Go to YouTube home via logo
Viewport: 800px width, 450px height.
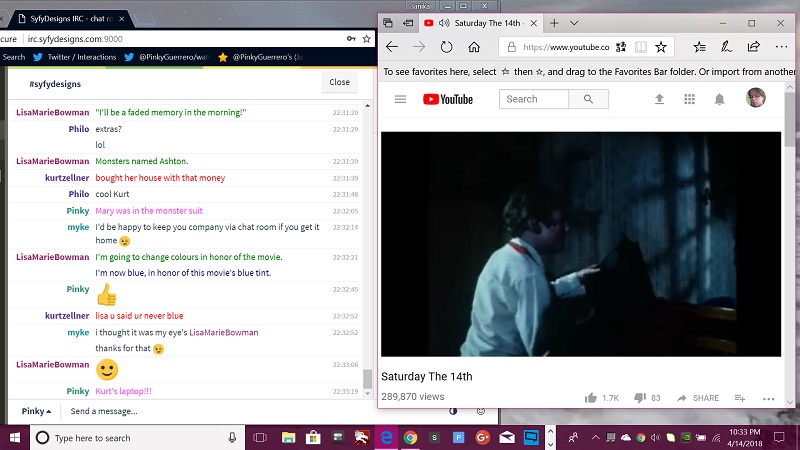(x=448, y=99)
